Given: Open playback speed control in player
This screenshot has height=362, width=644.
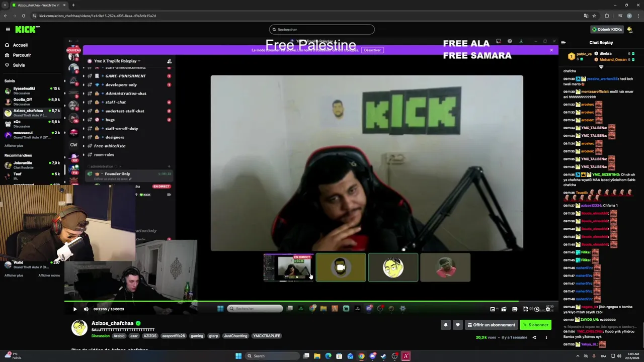Looking at the screenshot, I should coord(537,309).
